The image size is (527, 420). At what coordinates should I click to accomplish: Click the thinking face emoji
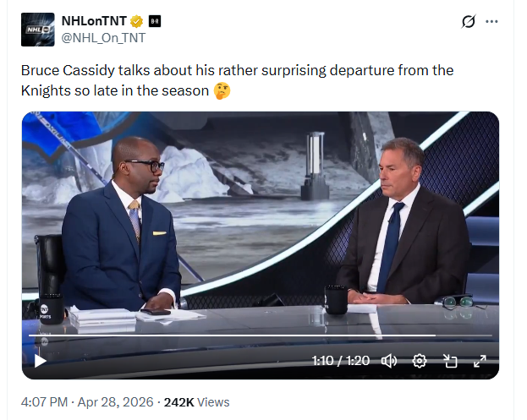pyautogui.click(x=222, y=90)
